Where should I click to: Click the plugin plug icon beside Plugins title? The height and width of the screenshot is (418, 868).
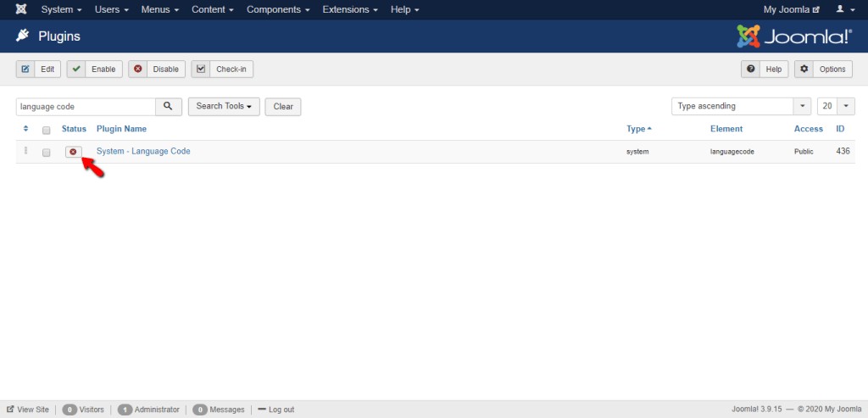pyautogui.click(x=22, y=36)
